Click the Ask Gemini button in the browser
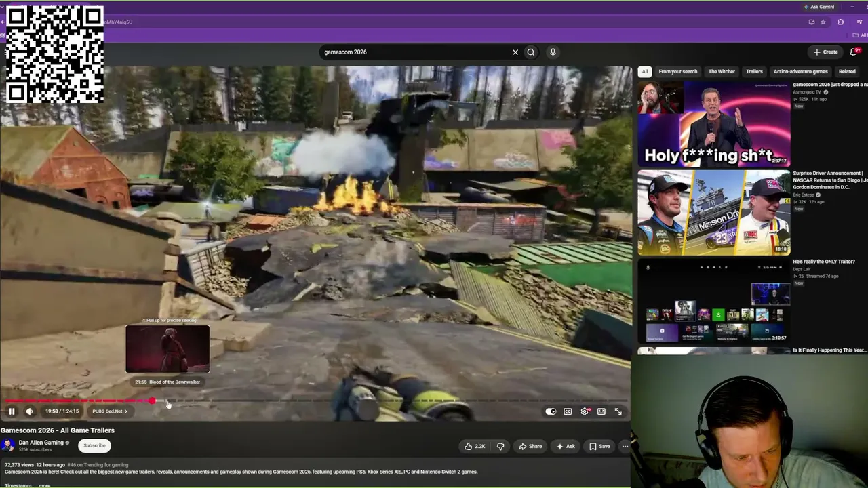This screenshot has width=868, height=488. 819,7
